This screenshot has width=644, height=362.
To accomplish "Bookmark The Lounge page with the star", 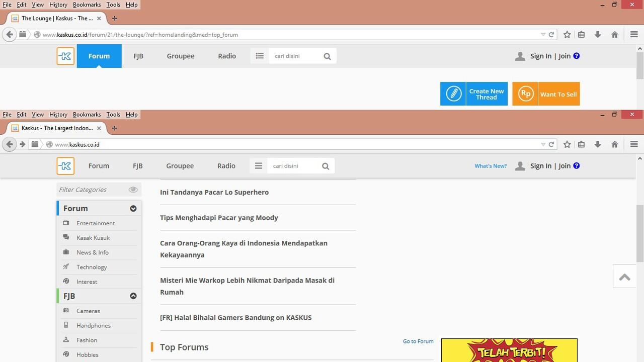I will pyautogui.click(x=567, y=35).
